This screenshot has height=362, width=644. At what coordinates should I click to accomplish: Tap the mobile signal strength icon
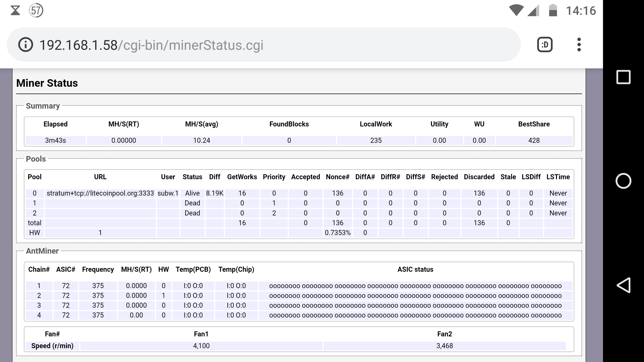pos(533,11)
